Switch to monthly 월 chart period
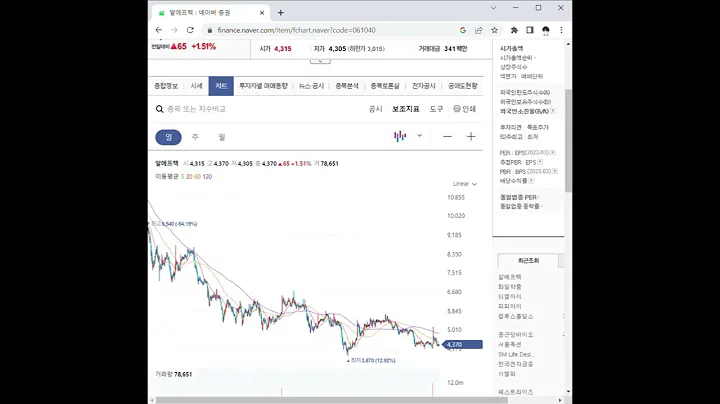 pyautogui.click(x=222, y=137)
